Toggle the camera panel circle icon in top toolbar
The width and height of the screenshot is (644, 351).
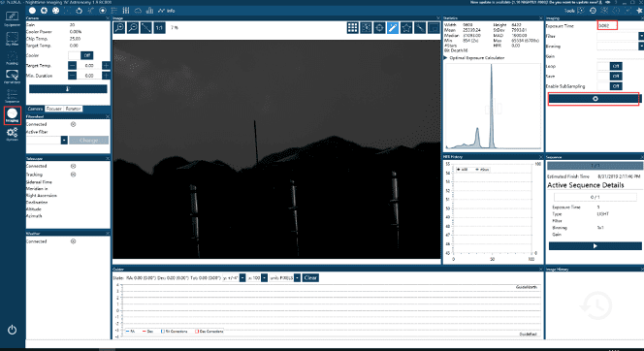click(32, 11)
